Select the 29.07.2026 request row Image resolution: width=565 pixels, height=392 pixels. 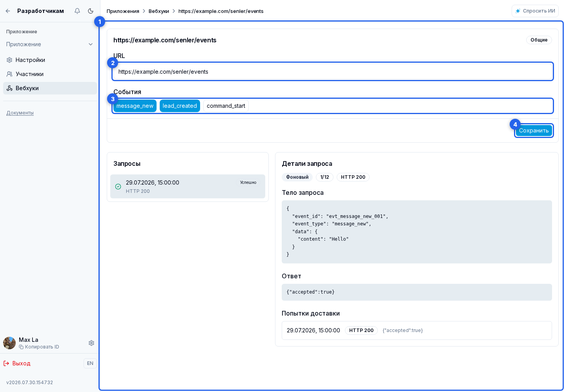point(188,187)
